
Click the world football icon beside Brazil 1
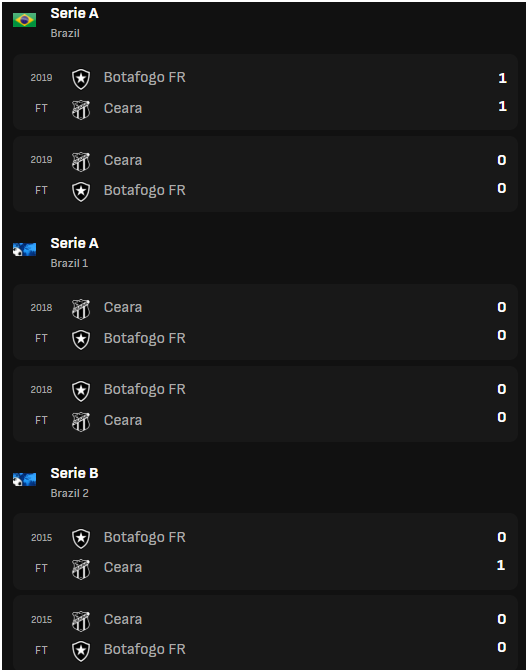point(24,249)
